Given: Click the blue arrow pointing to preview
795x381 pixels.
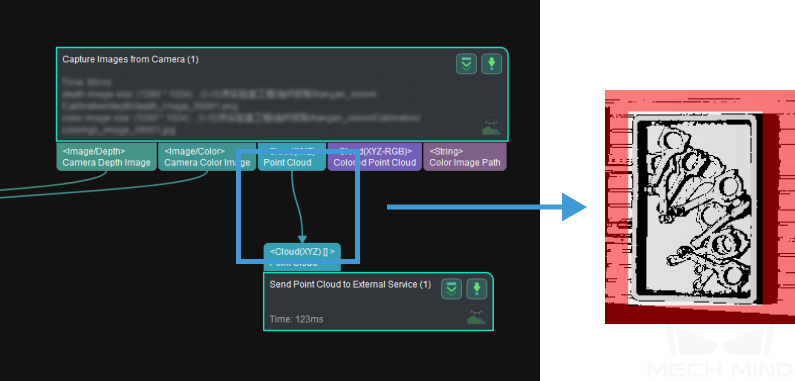Looking at the screenshot, I should tap(487, 206).
